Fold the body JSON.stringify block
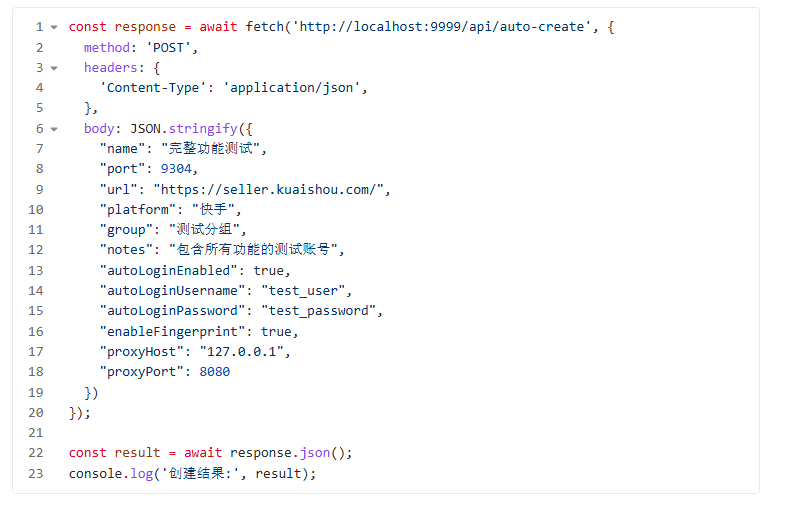This screenshot has width=786, height=511. click(53, 129)
